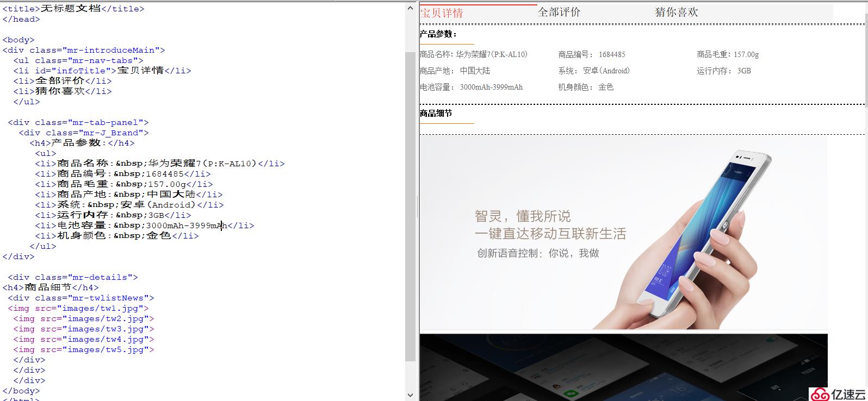Click the mr-introduceMain div code line
The image size is (868, 401).
click(x=84, y=50)
